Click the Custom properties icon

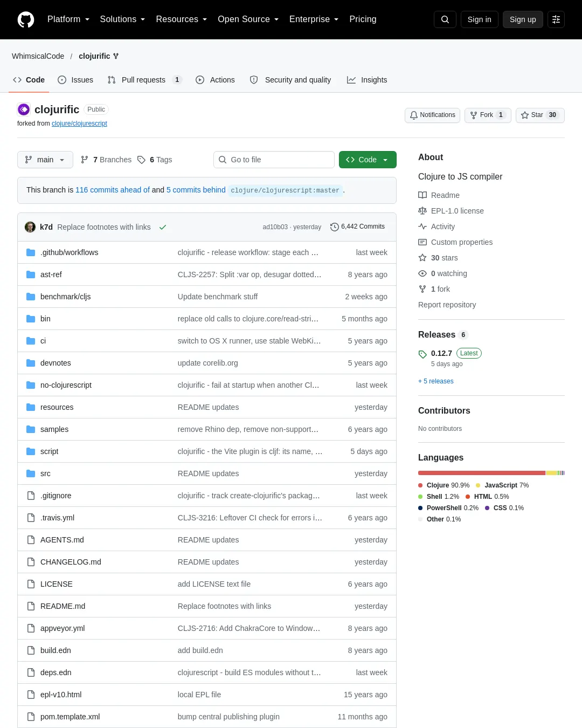click(x=422, y=242)
